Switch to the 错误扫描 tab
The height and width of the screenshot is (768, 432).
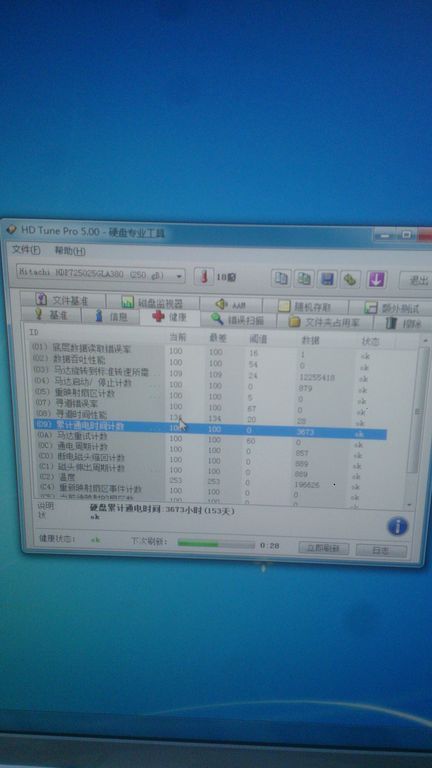[239, 320]
